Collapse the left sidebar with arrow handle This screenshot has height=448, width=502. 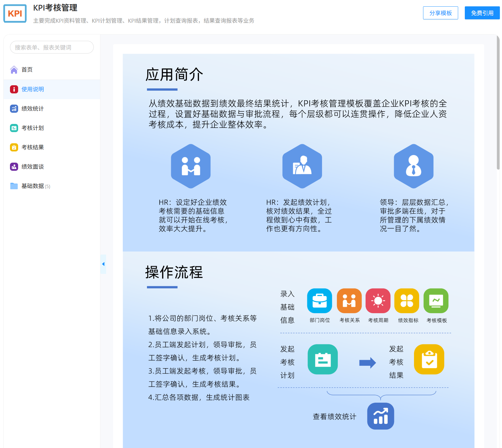(x=103, y=264)
